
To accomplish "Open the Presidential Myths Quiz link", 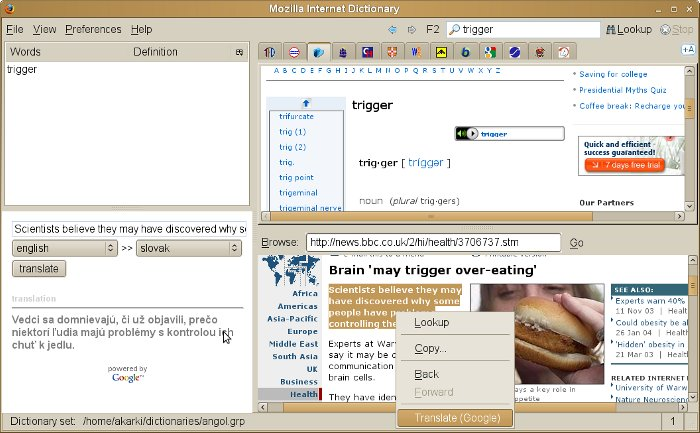I will tap(623, 90).
